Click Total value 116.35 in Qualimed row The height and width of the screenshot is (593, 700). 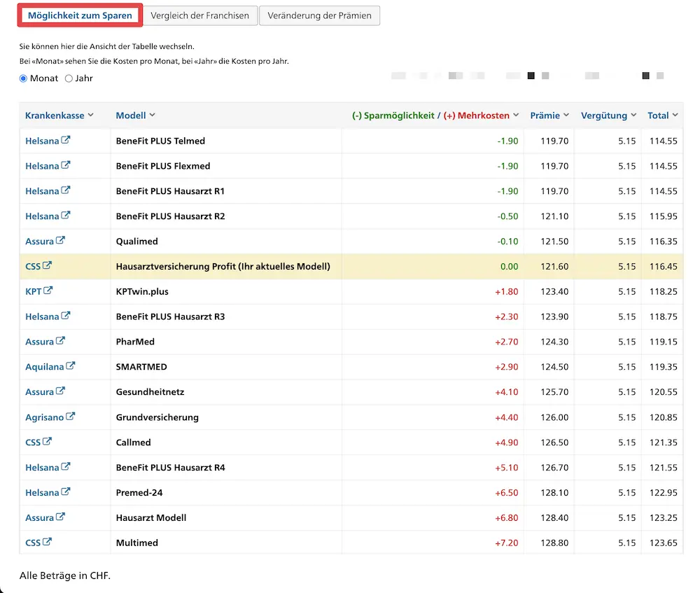tap(664, 242)
